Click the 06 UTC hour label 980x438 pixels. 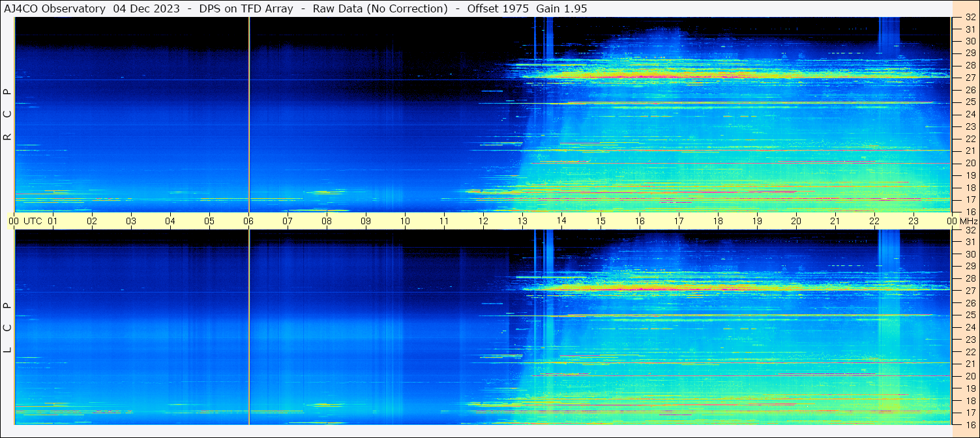tap(248, 221)
